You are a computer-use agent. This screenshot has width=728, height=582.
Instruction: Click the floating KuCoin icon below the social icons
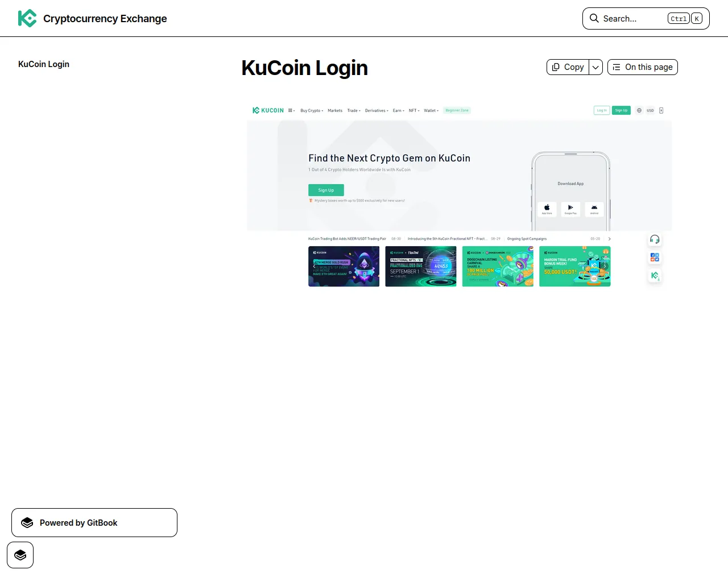click(x=655, y=276)
